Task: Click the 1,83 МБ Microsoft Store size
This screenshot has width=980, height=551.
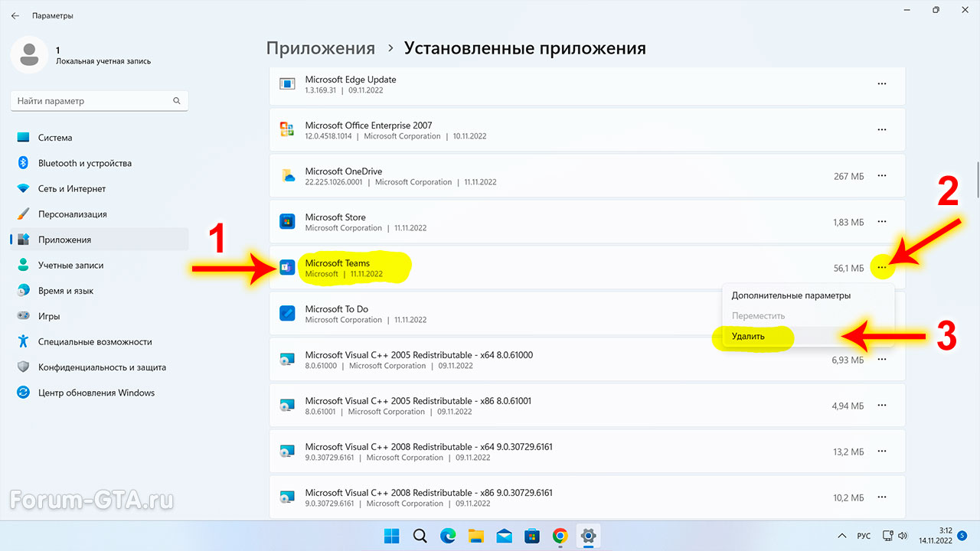Action: pos(848,223)
